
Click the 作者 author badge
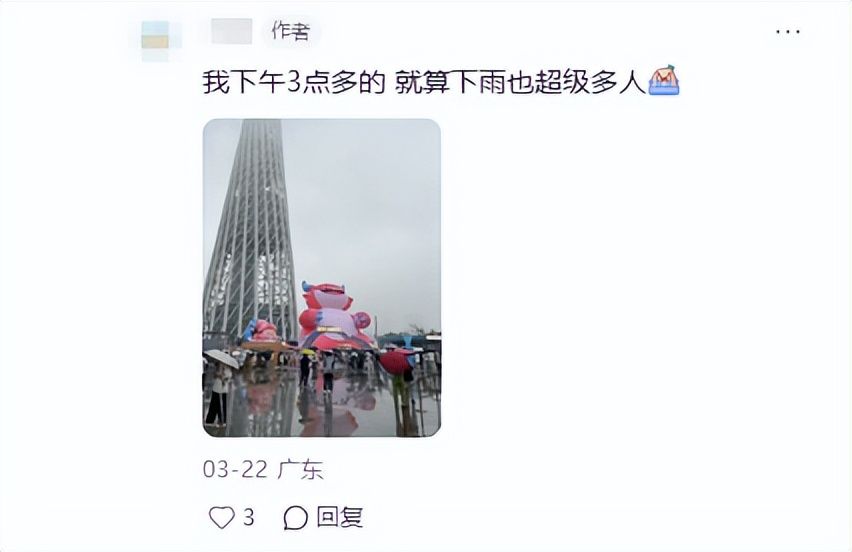coord(291,32)
